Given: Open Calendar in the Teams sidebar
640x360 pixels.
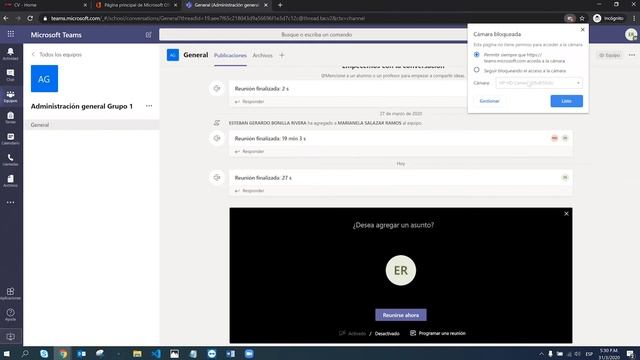Looking at the screenshot, I should (x=11, y=139).
